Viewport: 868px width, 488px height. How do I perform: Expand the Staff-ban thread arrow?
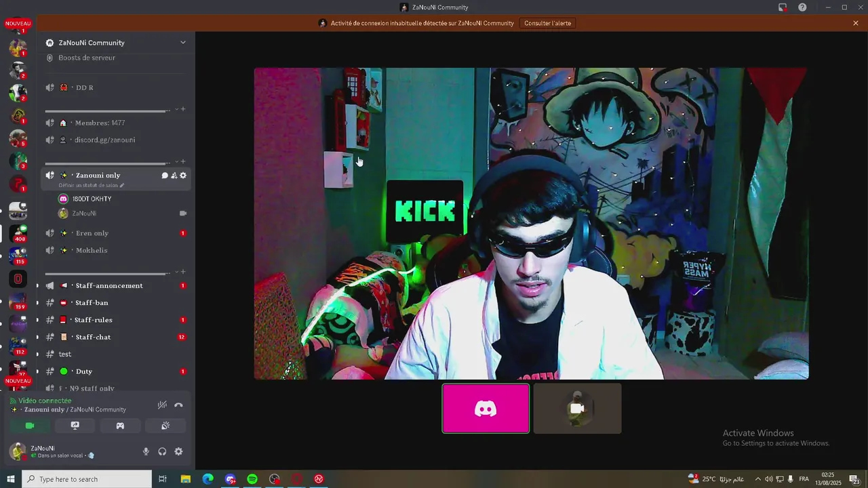37,303
